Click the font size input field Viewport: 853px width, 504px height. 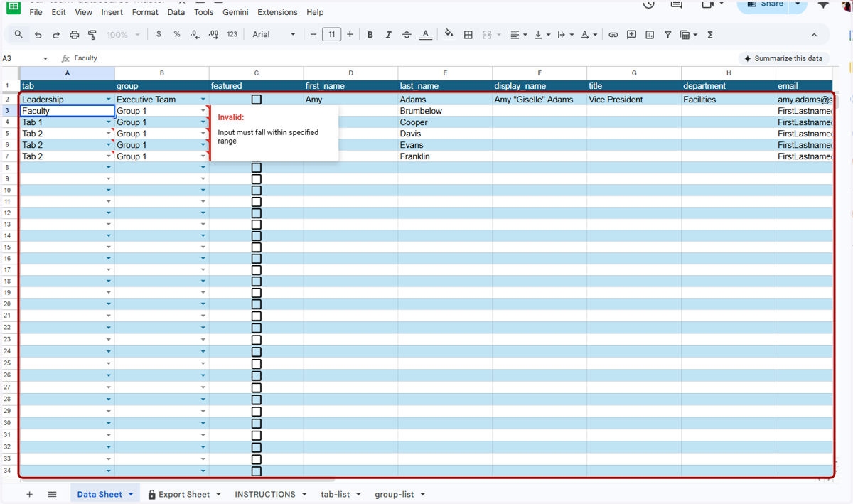tap(331, 34)
